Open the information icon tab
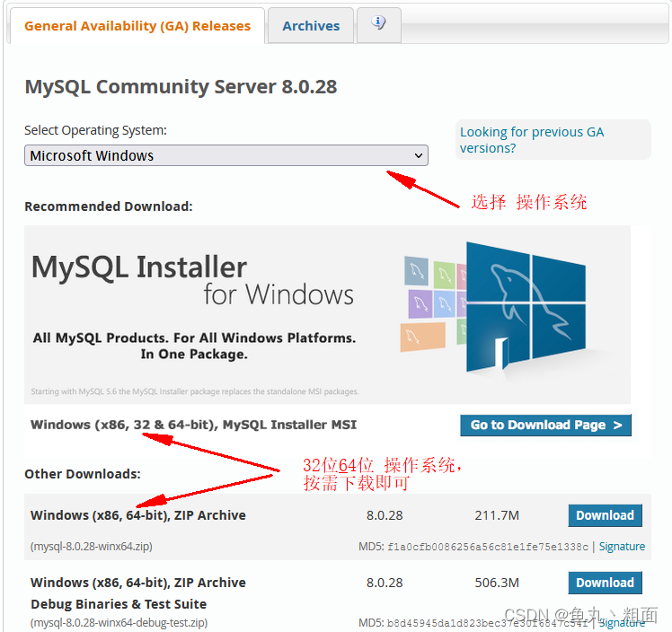This screenshot has width=672, height=632. pos(379,25)
